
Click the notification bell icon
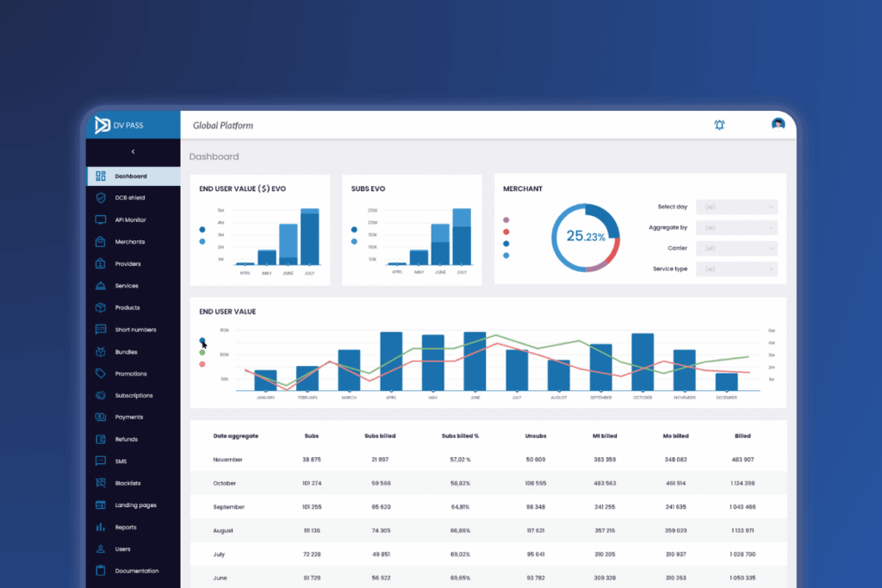coord(719,124)
